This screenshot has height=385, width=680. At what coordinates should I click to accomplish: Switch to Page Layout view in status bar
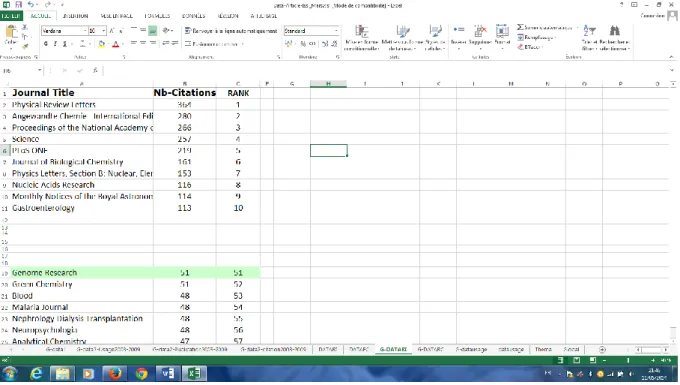coord(576,360)
